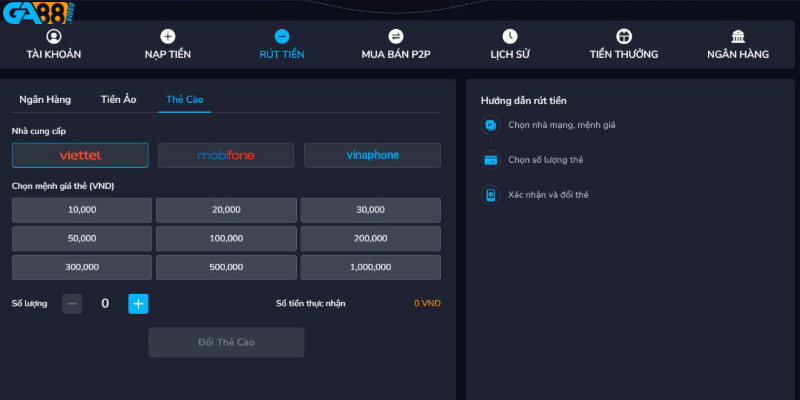Decrease card quantity with the minus button
Viewport: 800px width, 400px height.
tap(72, 304)
